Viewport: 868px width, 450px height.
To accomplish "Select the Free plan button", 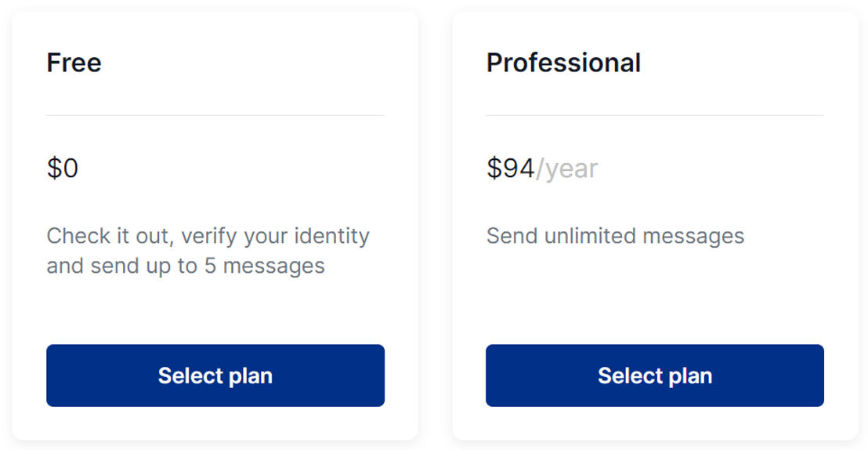I will 215,376.
